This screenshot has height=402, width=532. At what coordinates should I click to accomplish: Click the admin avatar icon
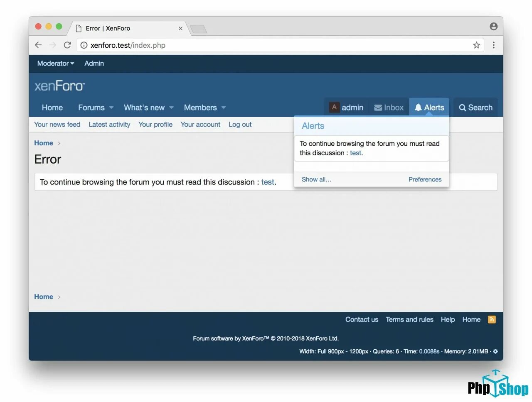pyautogui.click(x=334, y=107)
